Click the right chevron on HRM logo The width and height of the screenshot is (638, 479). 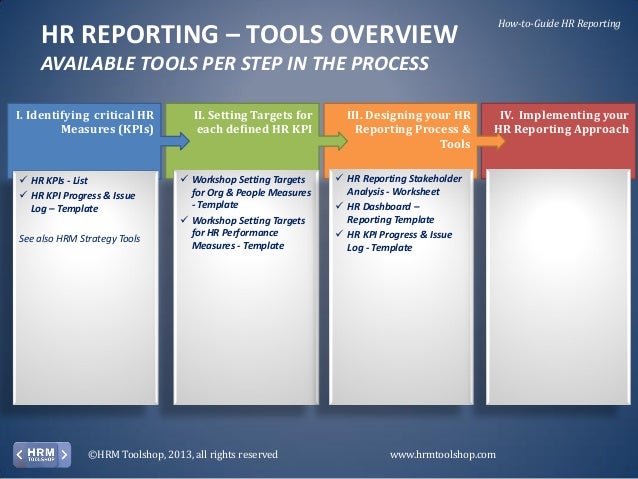coord(64,455)
